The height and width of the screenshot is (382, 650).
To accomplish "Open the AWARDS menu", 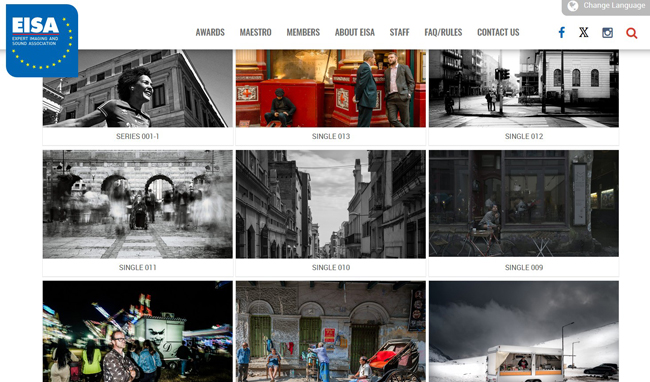I will point(210,32).
